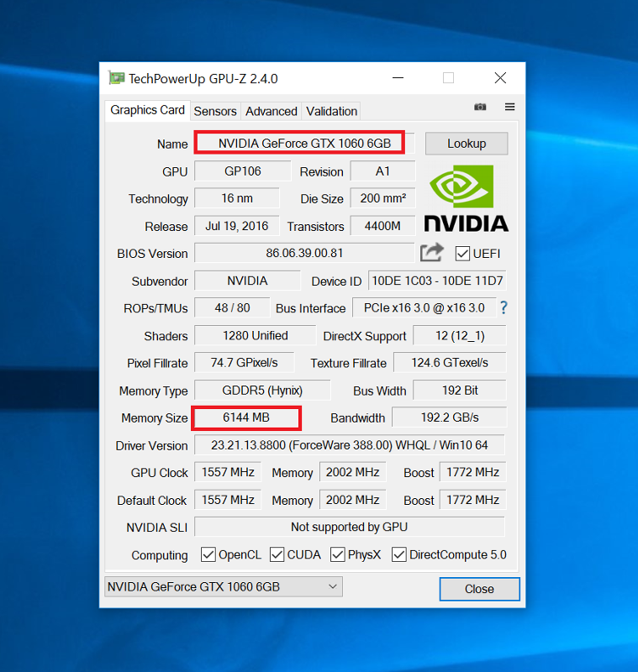Toggle the DirectCompute 5.0 checkbox
The width and height of the screenshot is (638, 672).
pos(398,554)
